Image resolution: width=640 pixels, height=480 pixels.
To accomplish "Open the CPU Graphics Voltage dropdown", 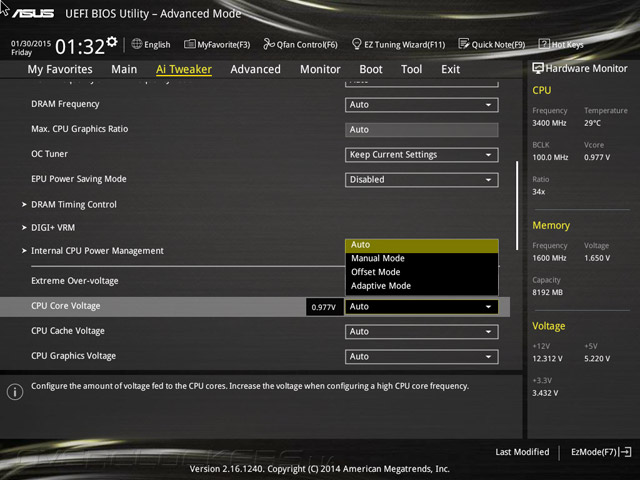I will tap(422, 357).
